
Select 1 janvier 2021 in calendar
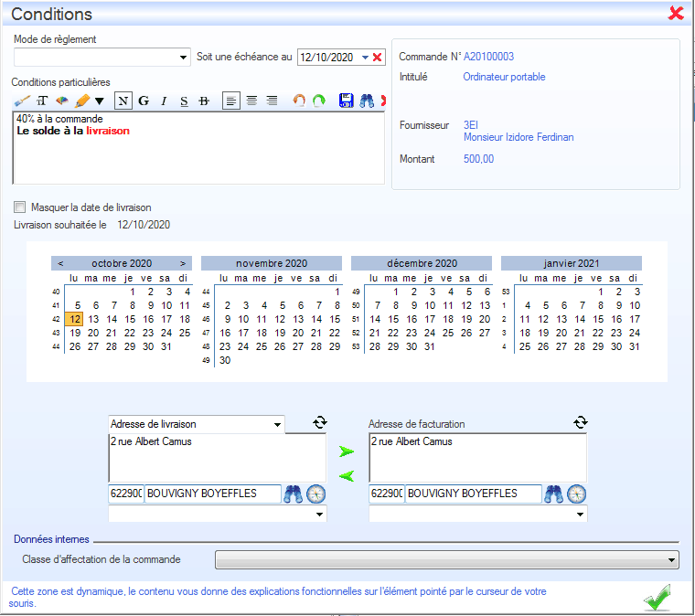(x=601, y=292)
